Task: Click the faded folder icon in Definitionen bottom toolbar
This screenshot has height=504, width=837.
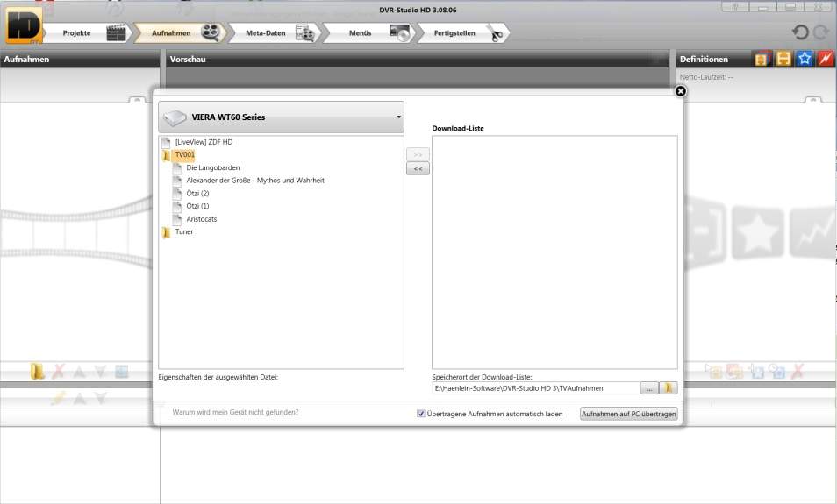Action: (714, 371)
